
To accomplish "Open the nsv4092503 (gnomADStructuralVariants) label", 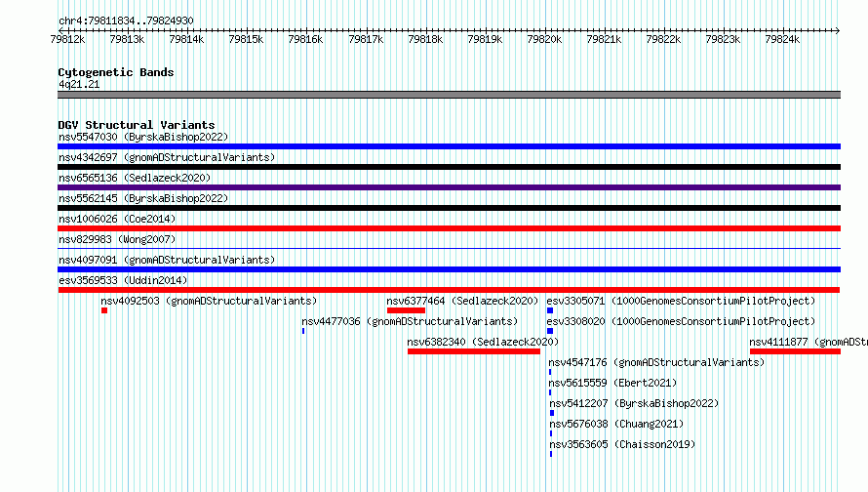I will pyautogui.click(x=209, y=301).
